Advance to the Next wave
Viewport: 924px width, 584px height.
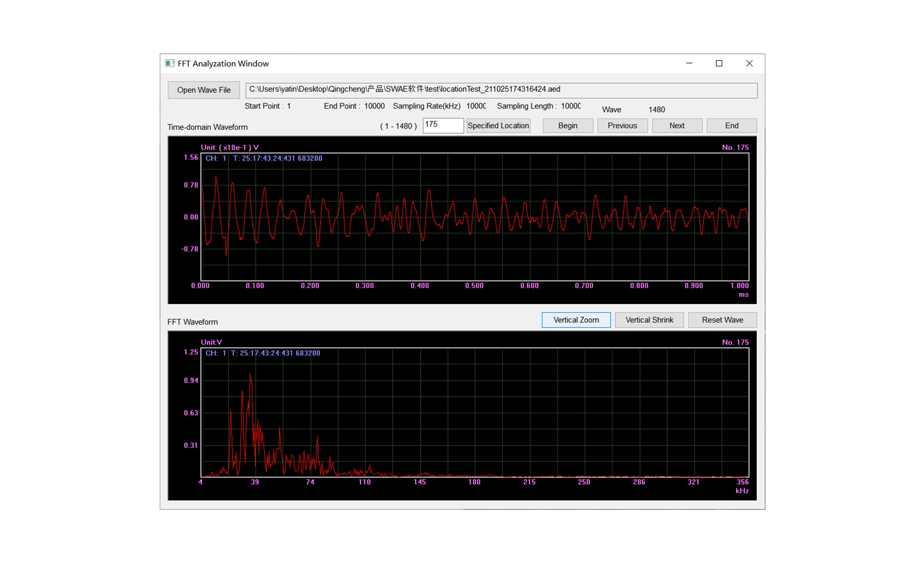[x=676, y=126]
